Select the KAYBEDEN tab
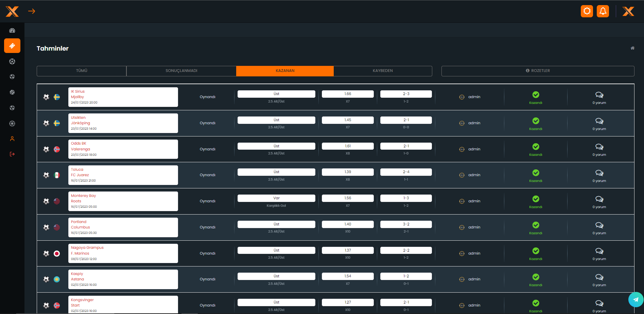644x314 pixels. click(383, 71)
